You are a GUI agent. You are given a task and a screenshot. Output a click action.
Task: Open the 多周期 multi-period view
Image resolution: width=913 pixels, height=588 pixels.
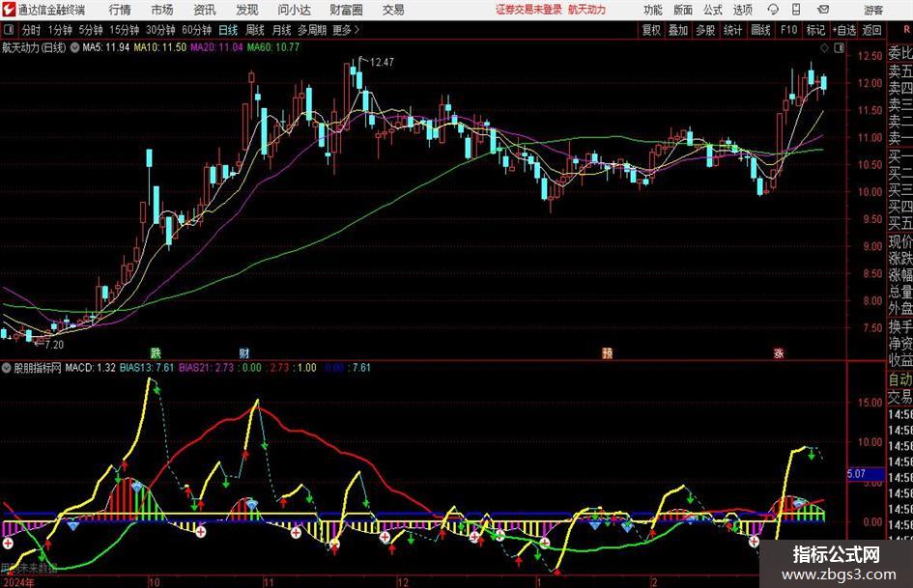(312, 30)
